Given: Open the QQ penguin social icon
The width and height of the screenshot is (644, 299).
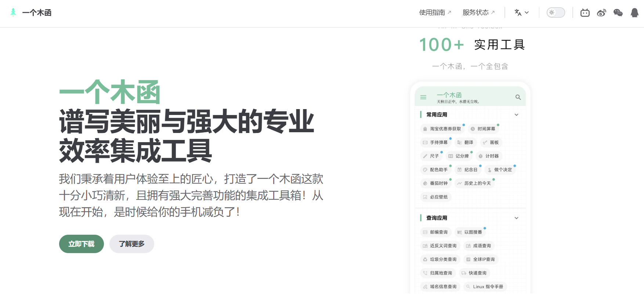Looking at the screenshot, I should point(634,13).
